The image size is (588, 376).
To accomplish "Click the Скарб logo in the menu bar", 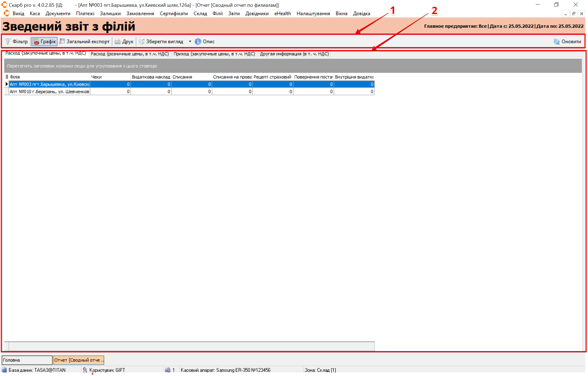I will tap(7, 13).
